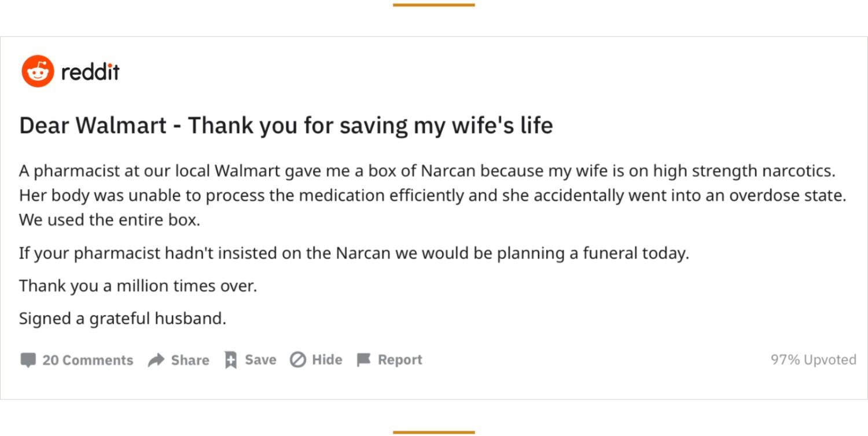Click "Signed a grateful husband." line
The height and width of the screenshot is (436, 868).
(123, 319)
